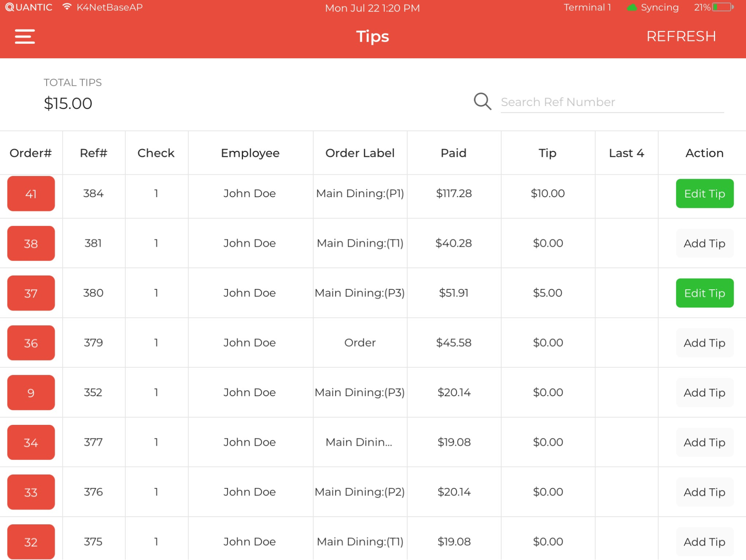Add a tip to ref 381
Image resolution: width=746 pixels, height=560 pixels.
(704, 243)
